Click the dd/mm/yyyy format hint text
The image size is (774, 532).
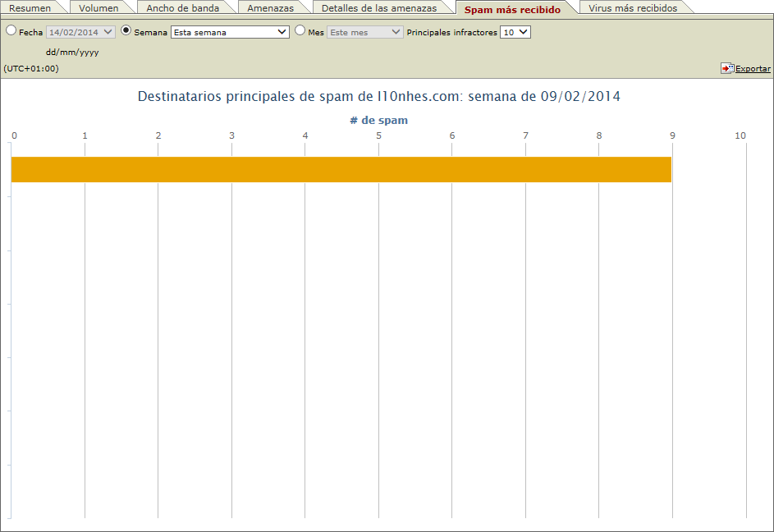[72, 51]
